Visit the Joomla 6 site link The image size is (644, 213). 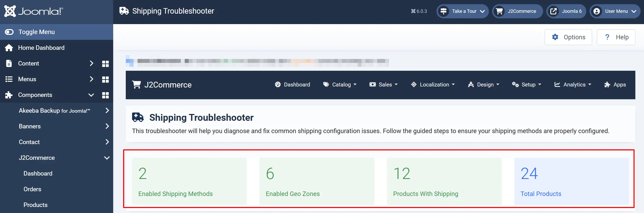pos(566,11)
